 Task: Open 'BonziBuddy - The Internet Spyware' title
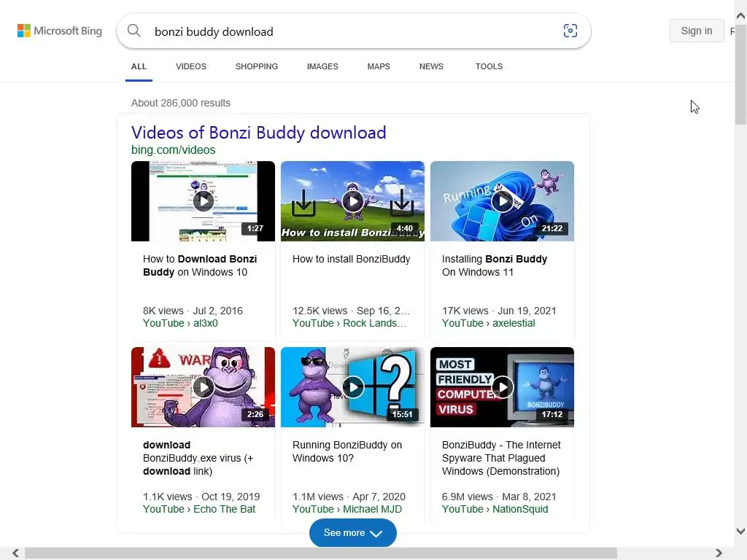[501, 458]
